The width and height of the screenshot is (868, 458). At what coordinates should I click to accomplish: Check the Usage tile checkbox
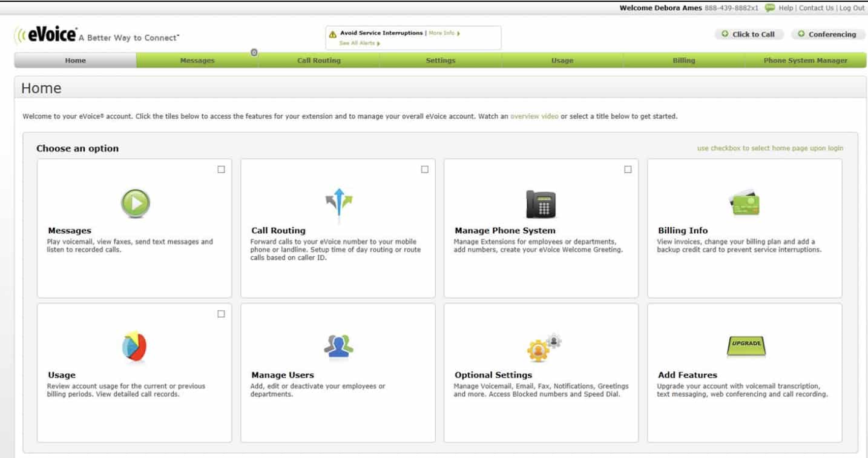click(x=221, y=314)
